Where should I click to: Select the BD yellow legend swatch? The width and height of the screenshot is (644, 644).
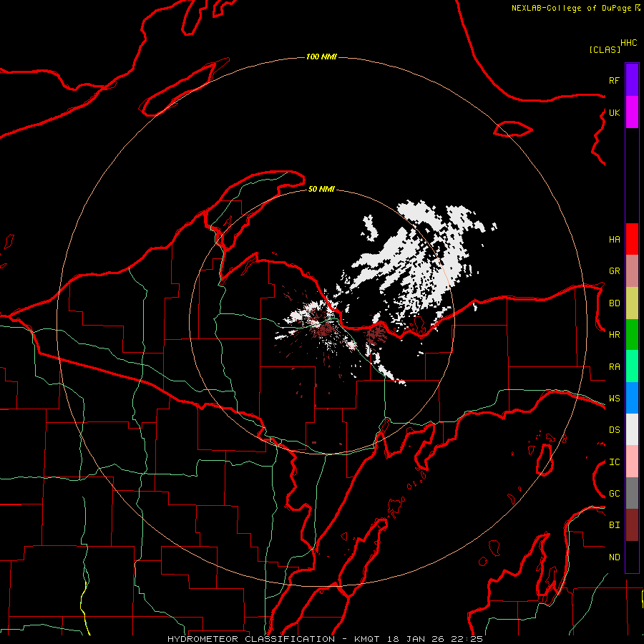tap(632, 303)
